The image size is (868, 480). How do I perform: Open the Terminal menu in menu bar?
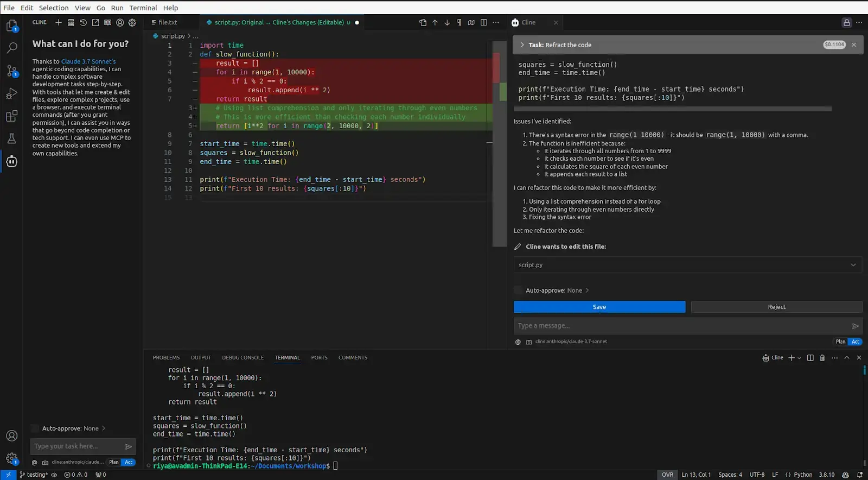point(143,8)
